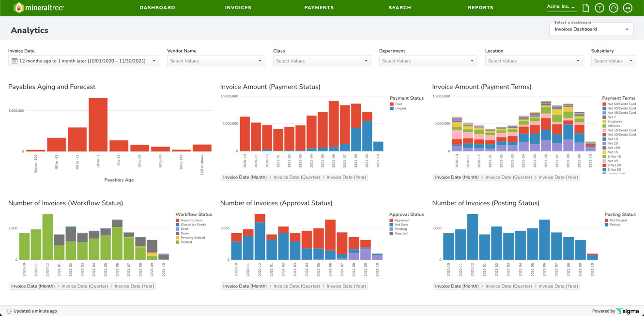Screen dimensions: 644x316
Task: Click the Sigma logo in the footer
Action: (x=628, y=311)
